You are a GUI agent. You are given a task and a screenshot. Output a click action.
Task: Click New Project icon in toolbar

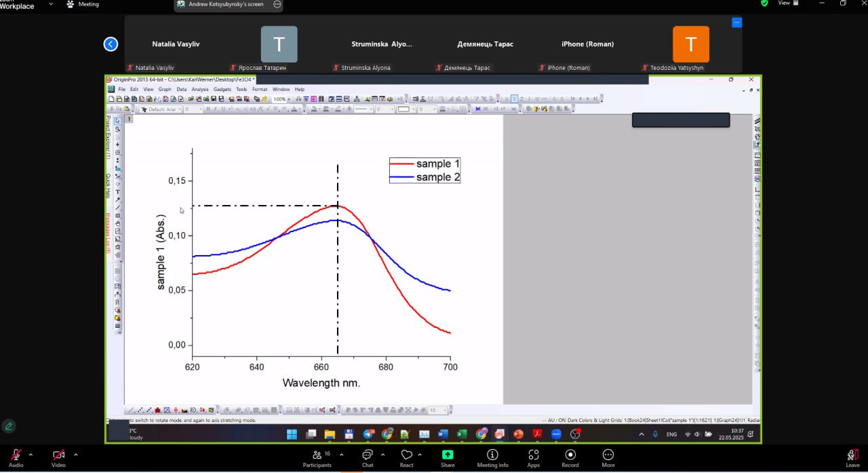[111, 99]
